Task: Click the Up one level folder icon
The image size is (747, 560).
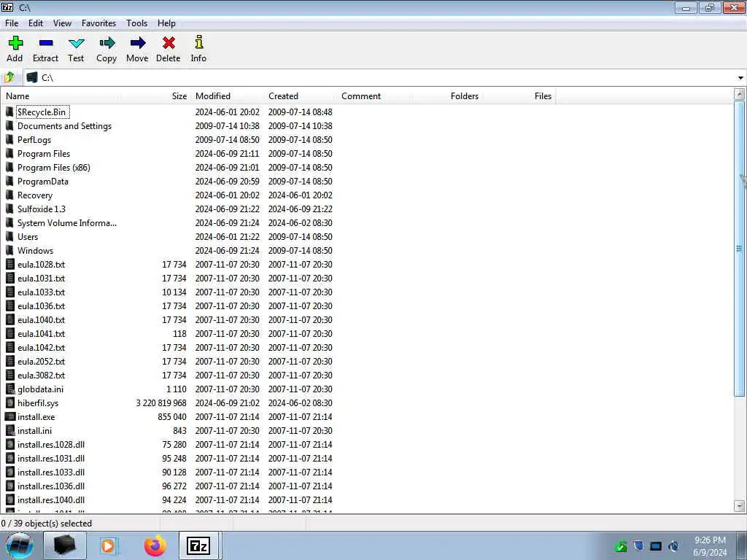Action: 9,77
